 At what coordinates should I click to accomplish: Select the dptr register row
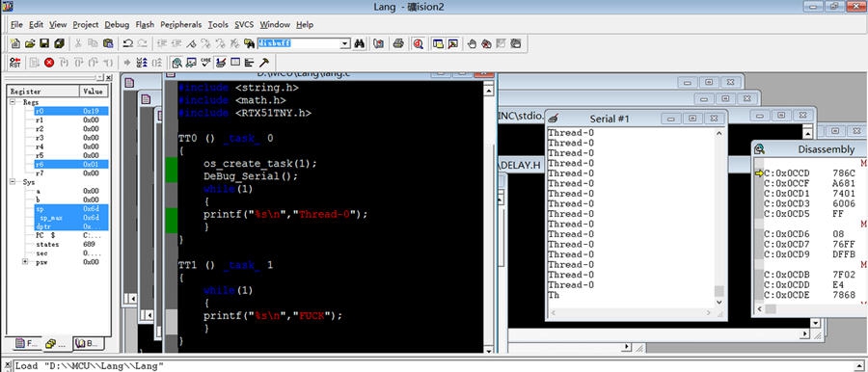pyautogui.click(x=70, y=226)
